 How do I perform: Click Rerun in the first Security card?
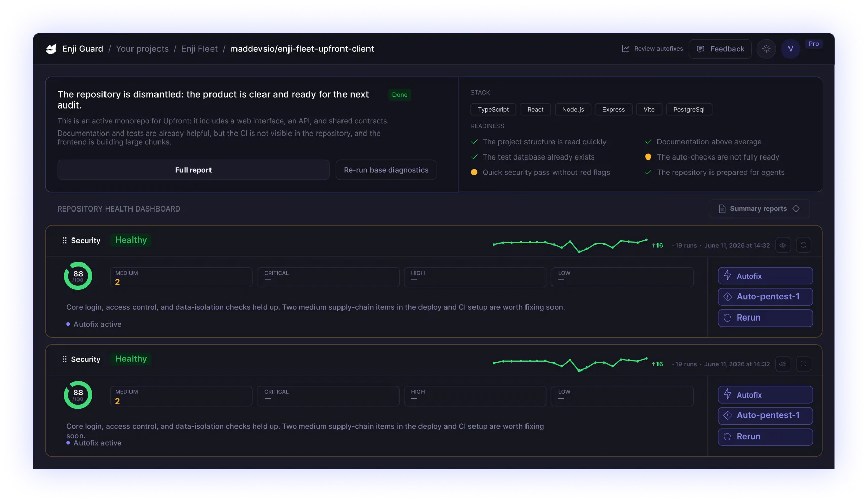[765, 318]
